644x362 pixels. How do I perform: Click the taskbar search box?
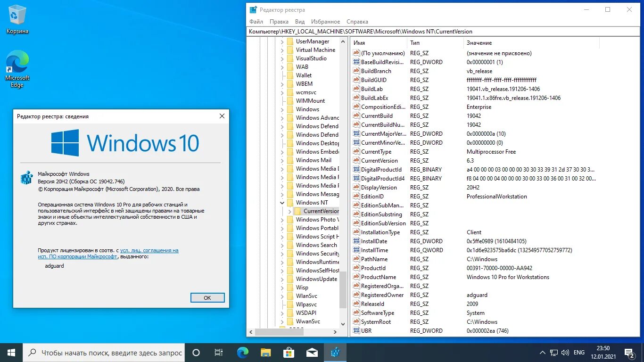pyautogui.click(x=104, y=353)
